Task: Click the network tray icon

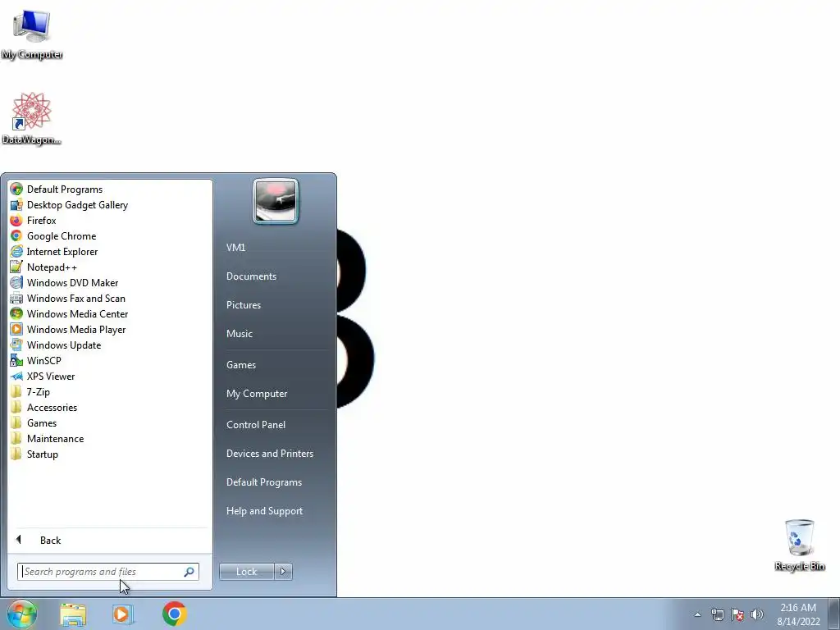Action: click(x=717, y=614)
